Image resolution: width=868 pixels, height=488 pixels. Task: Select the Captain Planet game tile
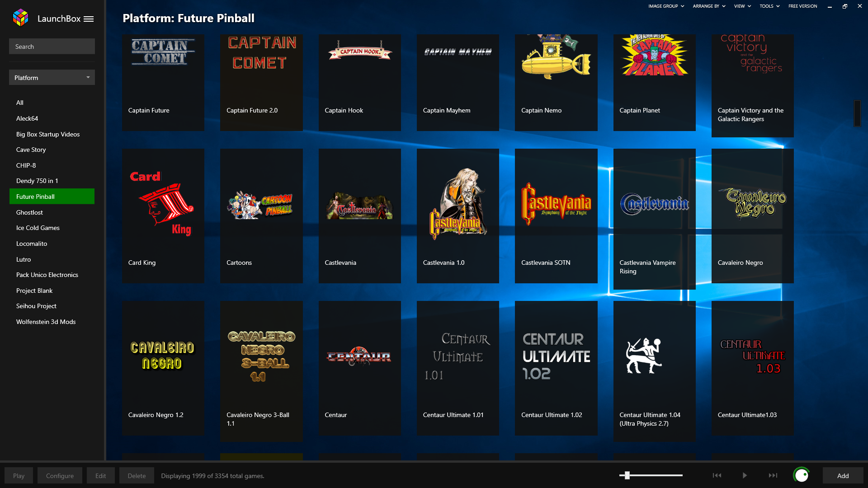click(654, 83)
